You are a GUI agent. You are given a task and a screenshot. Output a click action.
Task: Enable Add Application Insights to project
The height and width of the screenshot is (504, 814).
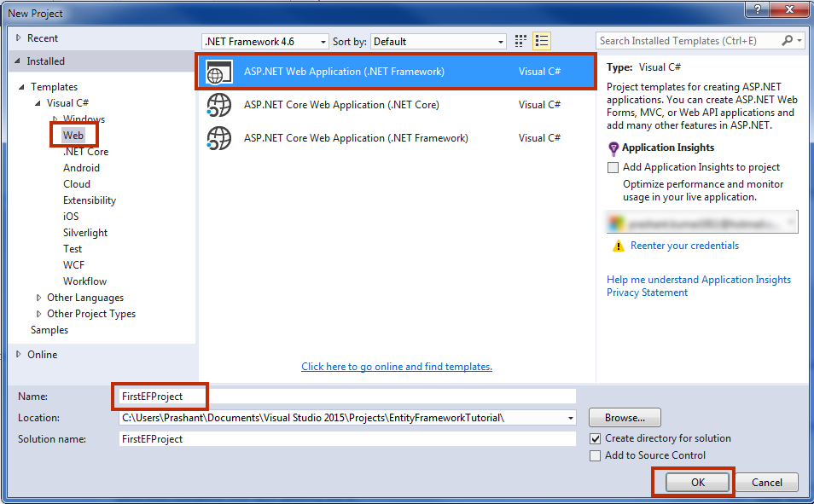[x=613, y=168]
